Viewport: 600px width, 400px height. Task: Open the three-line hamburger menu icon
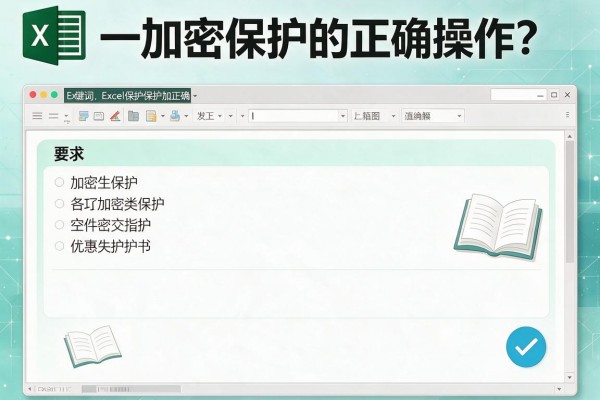[37, 116]
